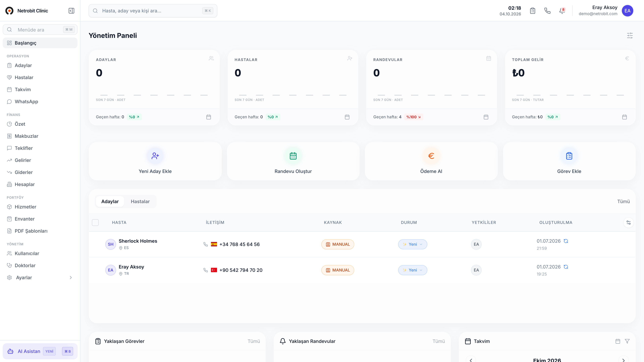Click Yeni Aday Ekle quick action

[x=155, y=161]
